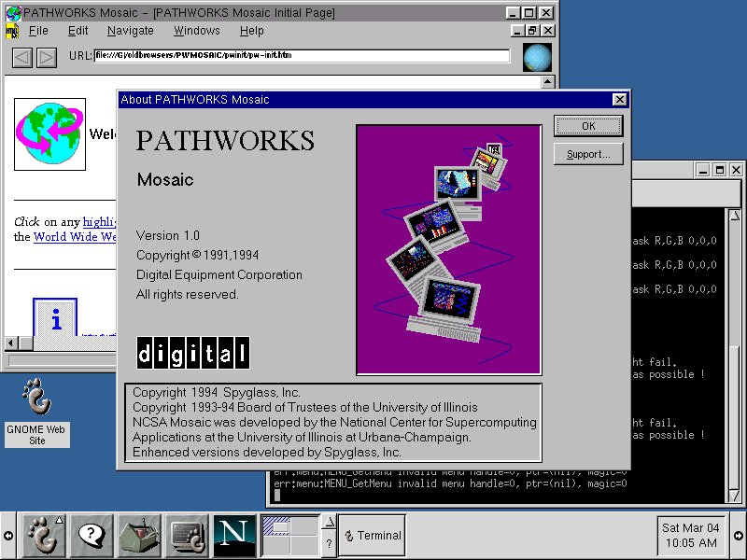
Task: Click 'Copyright 1994 Spyglass, Inc.' line
Action: 217,393
